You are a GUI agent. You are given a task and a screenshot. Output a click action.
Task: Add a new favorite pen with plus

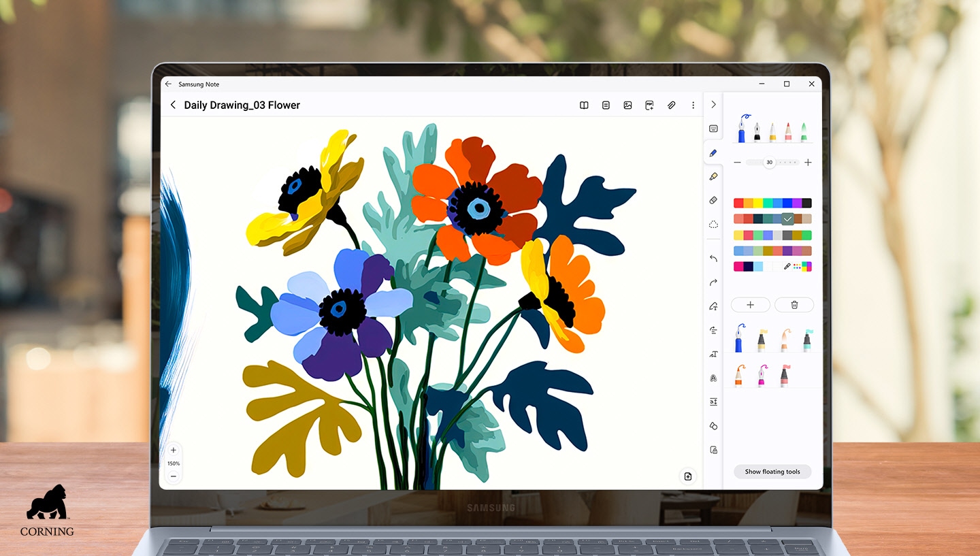click(x=751, y=305)
